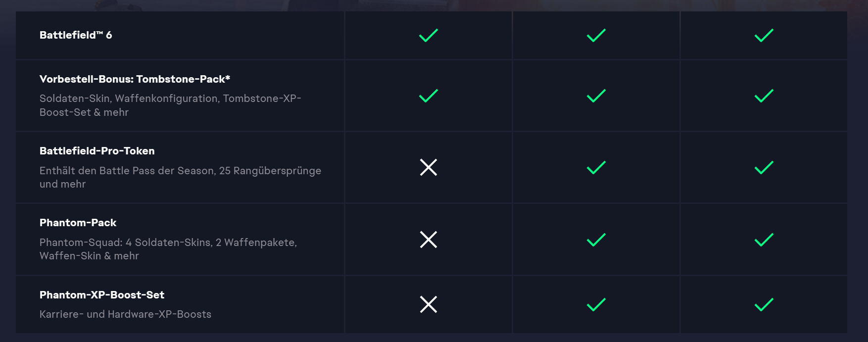
Task: Select the Battlefield™ 6 row title
Action: coord(76,35)
